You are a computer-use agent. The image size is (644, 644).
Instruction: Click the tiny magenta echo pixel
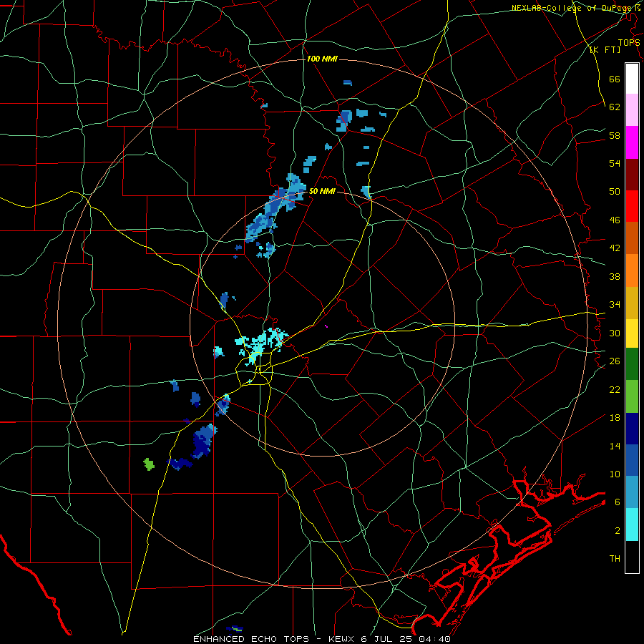(326, 326)
